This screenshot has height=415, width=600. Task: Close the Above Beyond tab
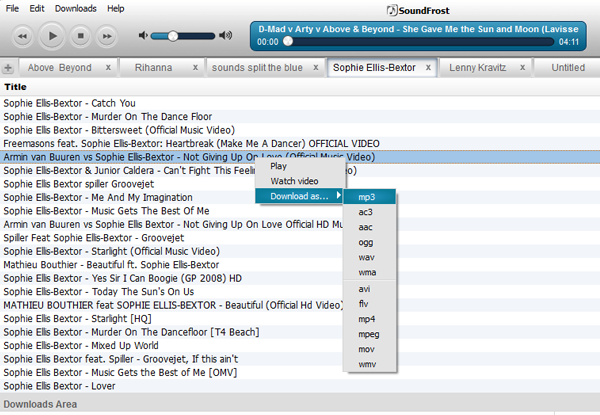click(108, 67)
